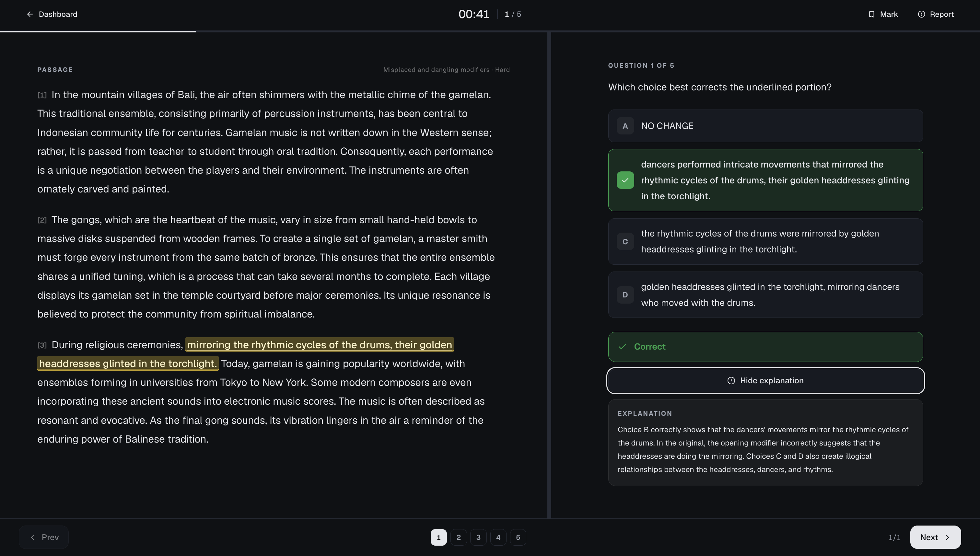Screen dimensions: 980x556
Task: Click the 'QUESTION 1 OF 5' label
Action: (x=641, y=65)
